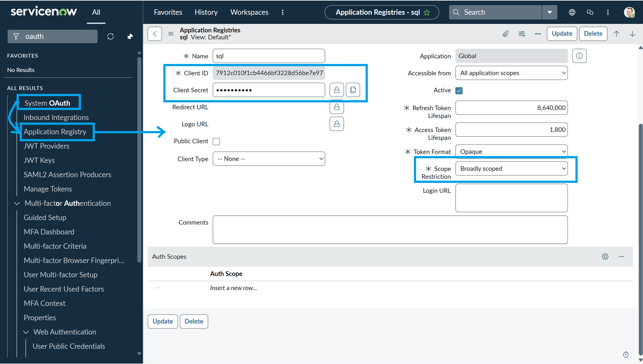
Task: Open the sidebar discussions chat icon
Action: 590,13
